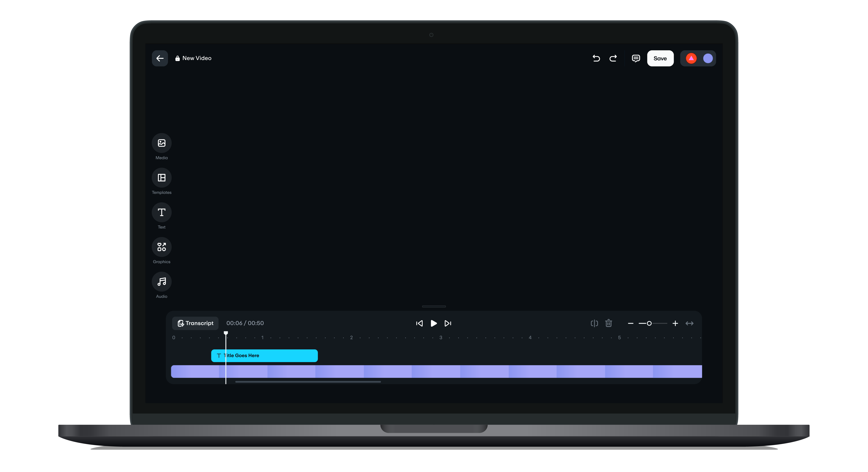Split the clip at the playhead
The image size is (868, 472).
click(594, 323)
